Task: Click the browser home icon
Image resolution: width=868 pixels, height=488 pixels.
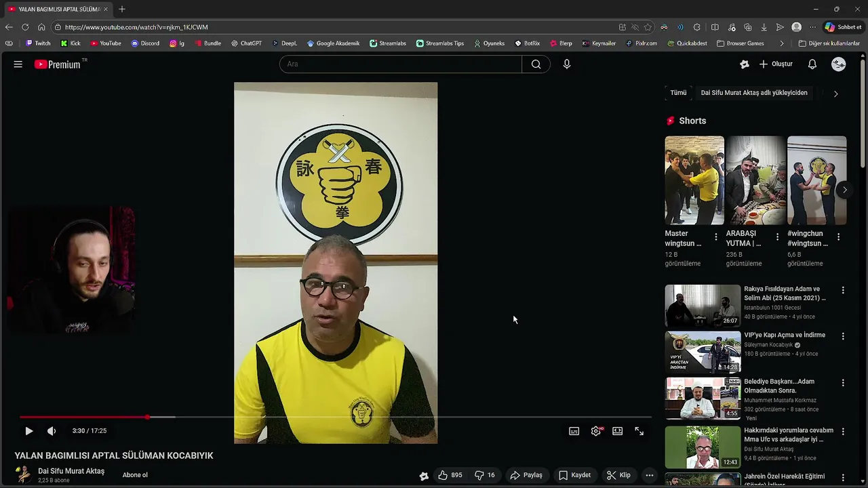Action: [x=41, y=27]
